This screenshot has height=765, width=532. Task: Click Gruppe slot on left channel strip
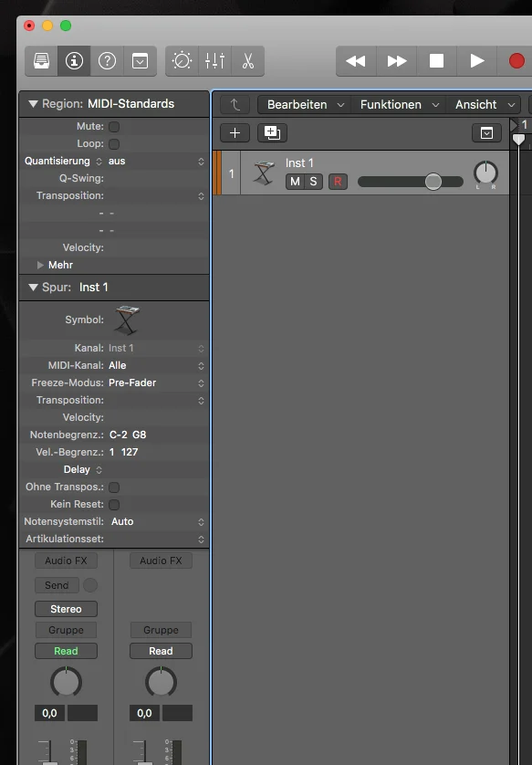click(x=66, y=630)
